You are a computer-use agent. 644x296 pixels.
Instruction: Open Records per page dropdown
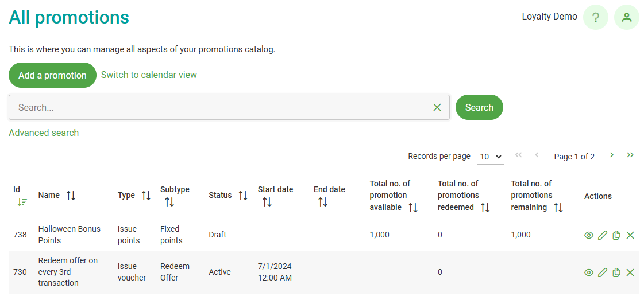(490, 157)
